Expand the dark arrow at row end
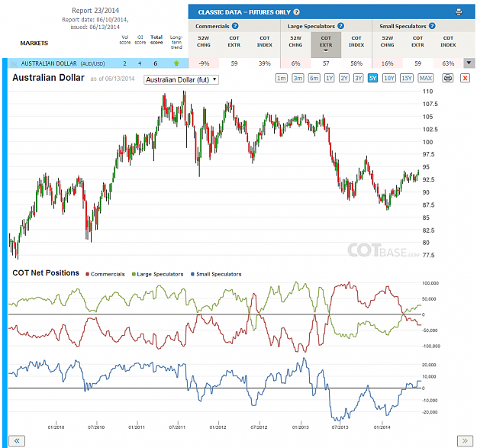Image resolution: width=477 pixels, height=448 pixels. pos(469,63)
